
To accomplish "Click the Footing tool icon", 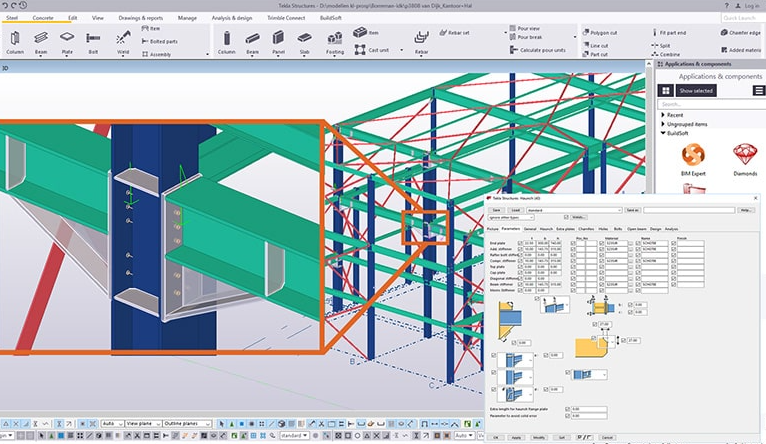I will pyautogui.click(x=334, y=40).
